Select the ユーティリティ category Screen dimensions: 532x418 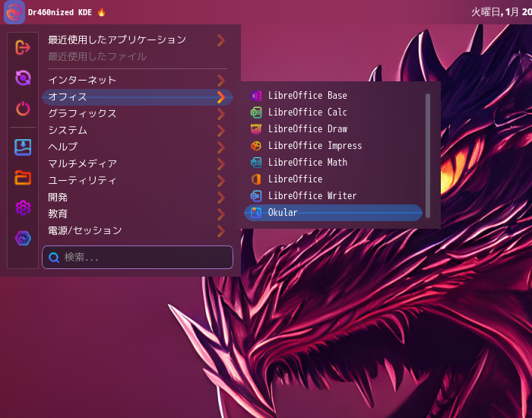coord(138,181)
